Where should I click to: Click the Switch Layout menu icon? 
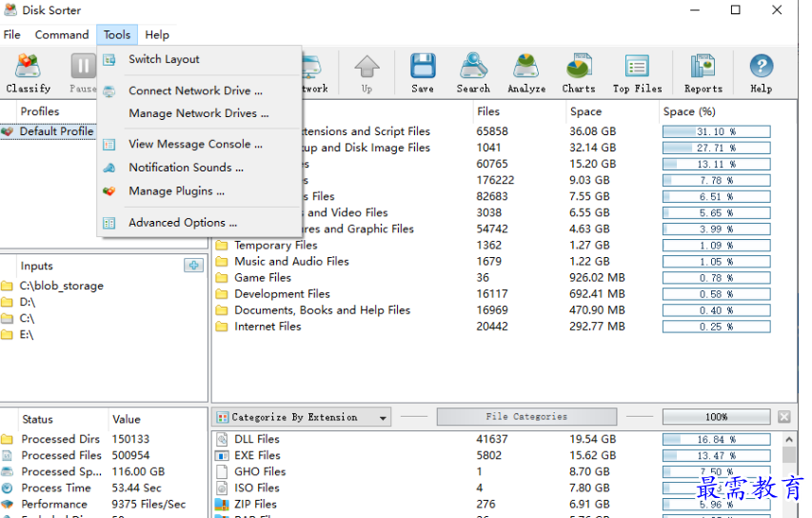109,60
